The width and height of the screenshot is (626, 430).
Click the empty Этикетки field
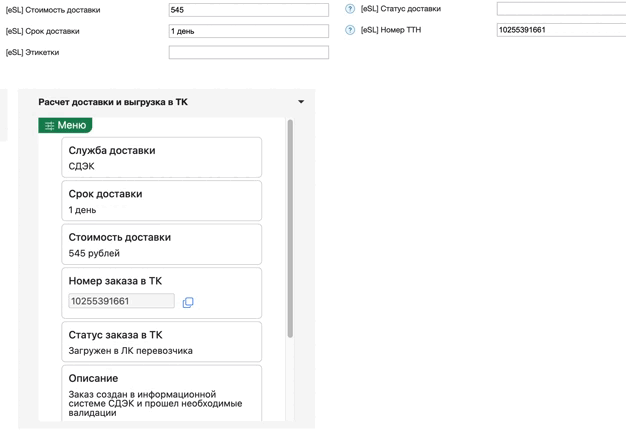click(x=249, y=52)
